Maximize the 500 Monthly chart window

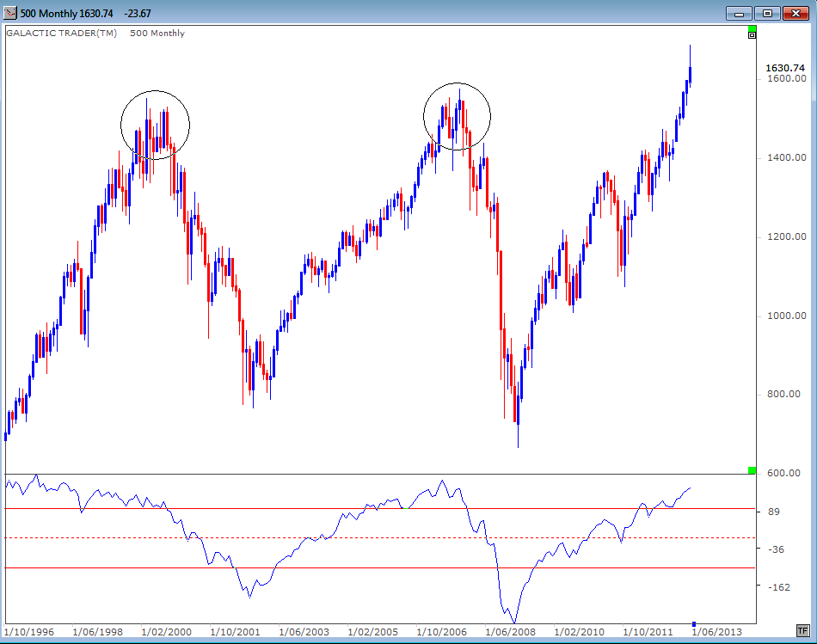coord(767,14)
